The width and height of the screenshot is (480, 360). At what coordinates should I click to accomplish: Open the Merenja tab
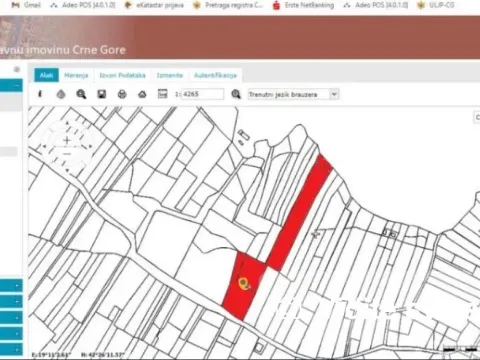(76, 75)
